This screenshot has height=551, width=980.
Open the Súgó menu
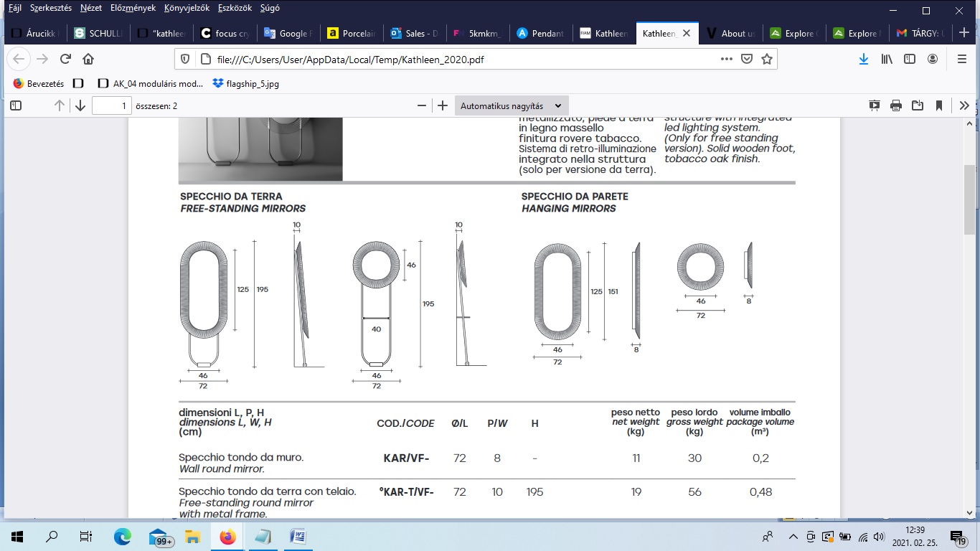click(x=271, y=9)
